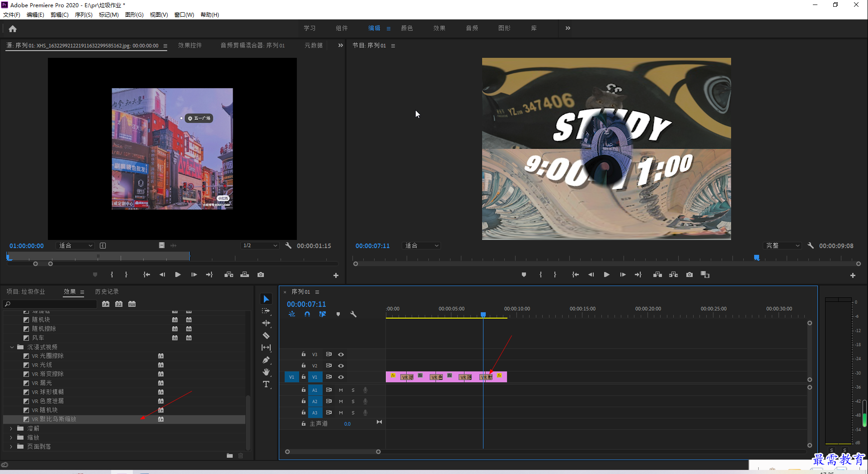Toggle V3 track output eye
Viewport: 868px width, 474px height.
tap(341, 354)
